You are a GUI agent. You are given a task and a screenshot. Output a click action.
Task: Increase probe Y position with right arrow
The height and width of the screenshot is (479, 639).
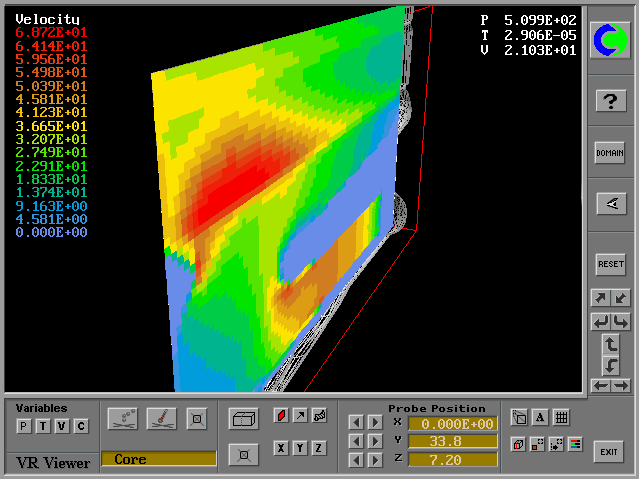click(374, 441)
